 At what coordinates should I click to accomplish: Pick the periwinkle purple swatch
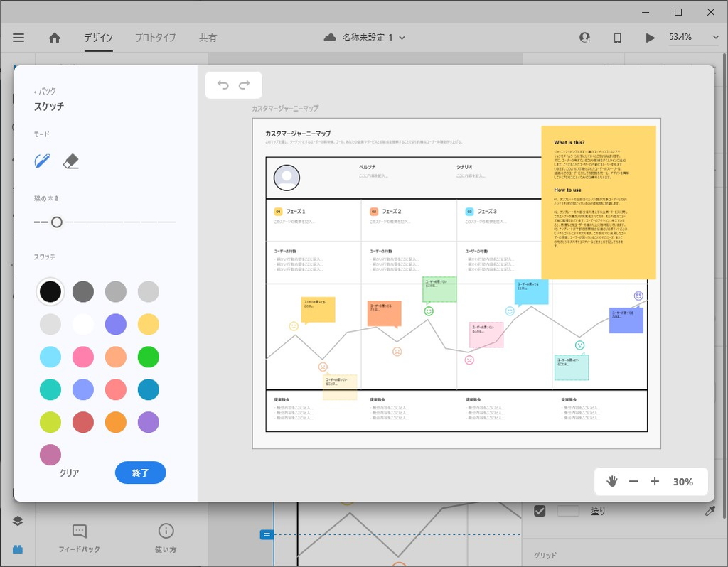pos(116,324)
